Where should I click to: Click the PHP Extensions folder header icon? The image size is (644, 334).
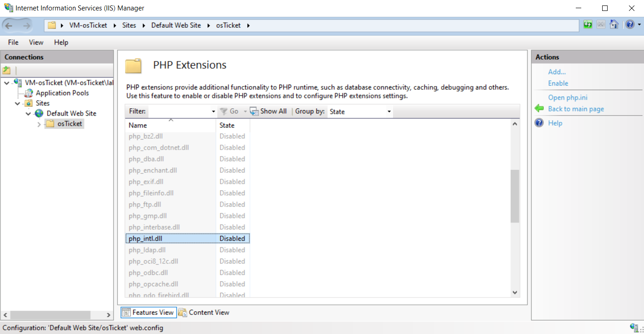click(x=133, y=66)
